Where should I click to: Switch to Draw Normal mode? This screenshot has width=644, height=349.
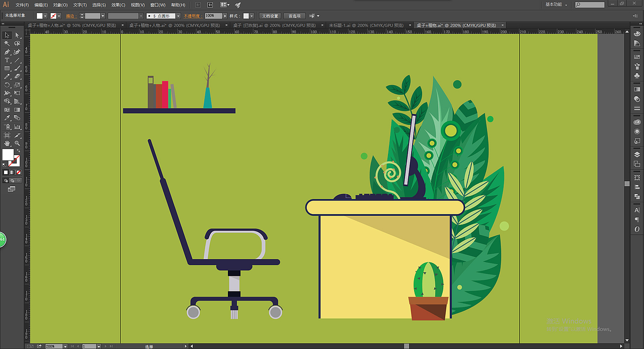[6, 180]
